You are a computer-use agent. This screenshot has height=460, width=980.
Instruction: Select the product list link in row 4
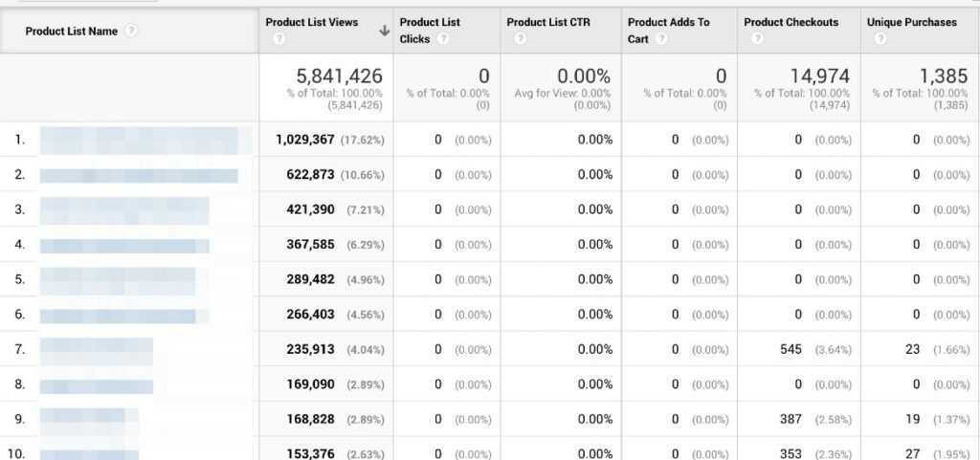(124, 245)
